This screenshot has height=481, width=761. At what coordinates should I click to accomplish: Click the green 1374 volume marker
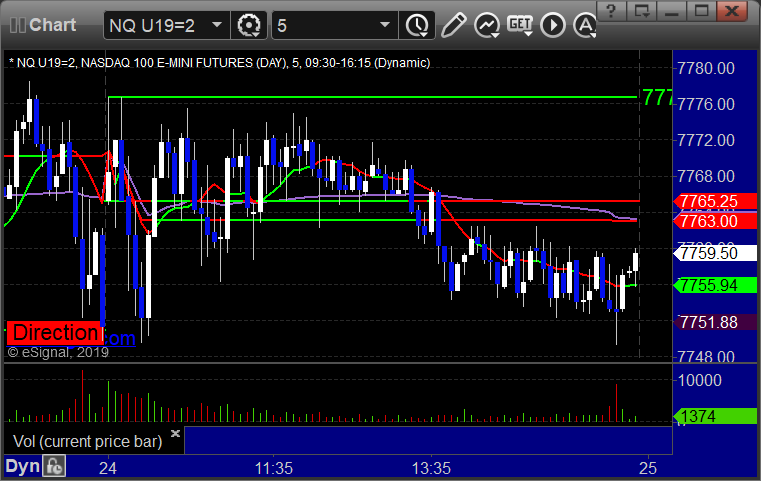click(715, 416)
